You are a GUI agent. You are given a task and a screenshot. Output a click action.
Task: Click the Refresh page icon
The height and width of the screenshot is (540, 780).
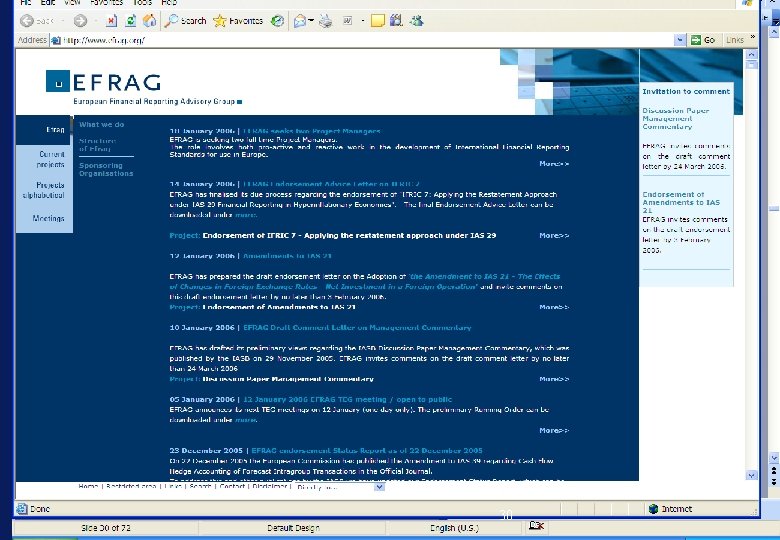click(x=130, y=21)
